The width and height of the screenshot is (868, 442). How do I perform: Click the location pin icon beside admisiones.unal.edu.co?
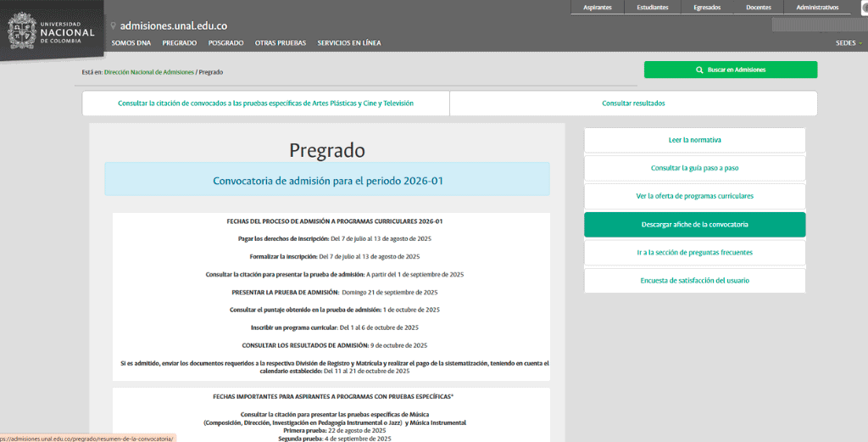(114, 26)
